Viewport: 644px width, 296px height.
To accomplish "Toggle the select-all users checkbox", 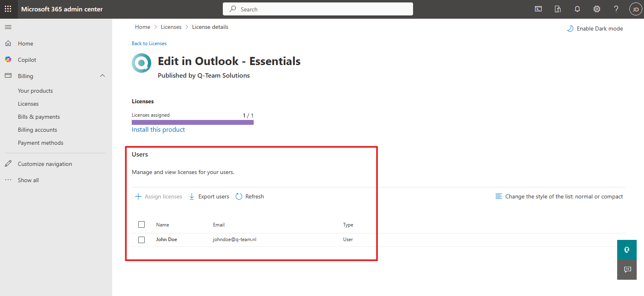I will click(x=141, y=224).
